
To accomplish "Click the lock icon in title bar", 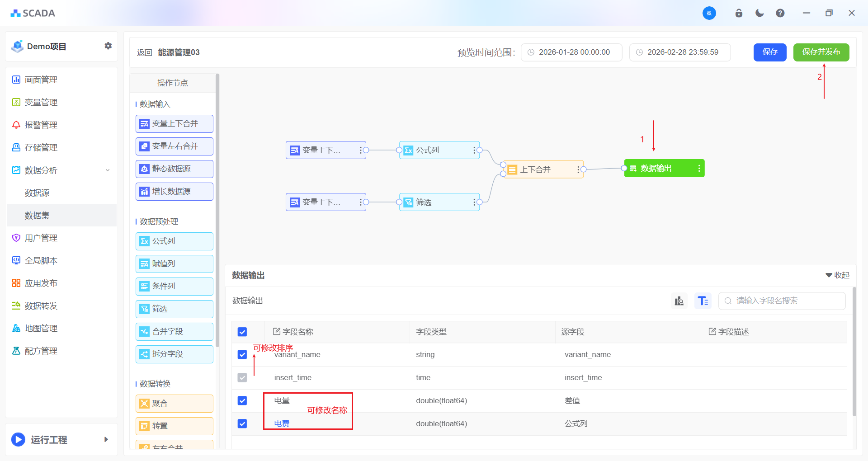I will pos(739,13).
